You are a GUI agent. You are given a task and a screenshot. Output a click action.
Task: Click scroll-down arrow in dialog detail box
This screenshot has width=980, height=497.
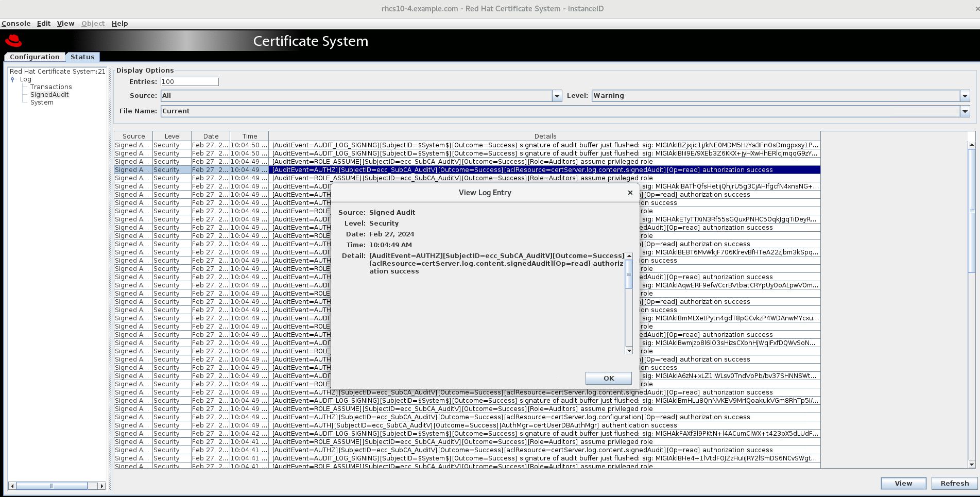pos(629,351)
